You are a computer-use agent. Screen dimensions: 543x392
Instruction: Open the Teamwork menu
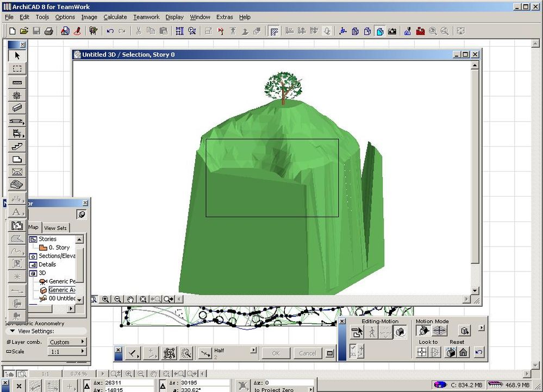coord(146,17)
